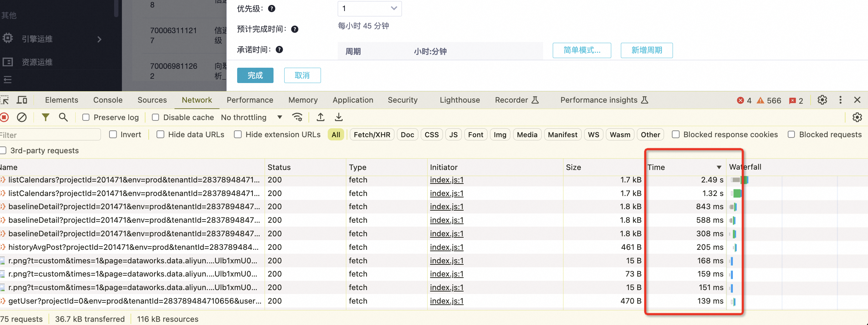This screenshot has width=868, height=325.
Task: Click help icon next to 预计完成时间
Action: 295,29
